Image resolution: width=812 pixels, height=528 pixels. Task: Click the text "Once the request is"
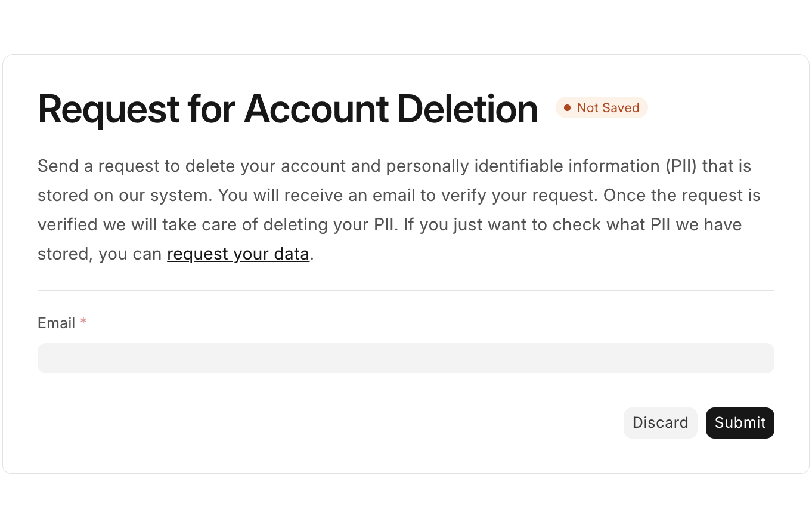pos(682,195)
